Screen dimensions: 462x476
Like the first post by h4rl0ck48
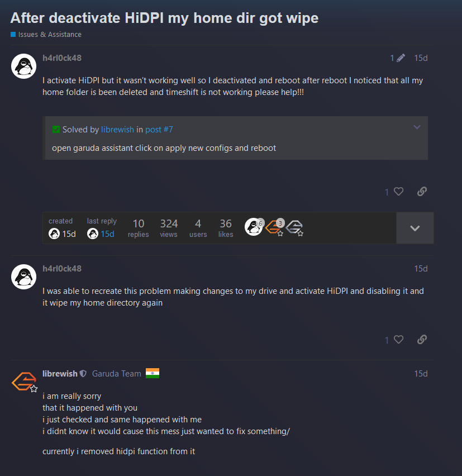coord(398,192)
